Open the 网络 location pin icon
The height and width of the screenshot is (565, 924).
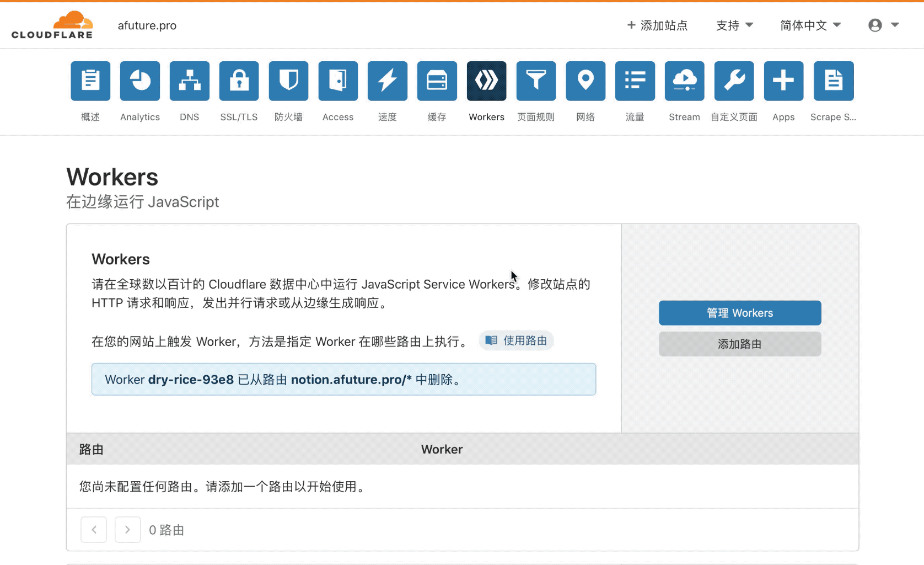click(585, 81)
